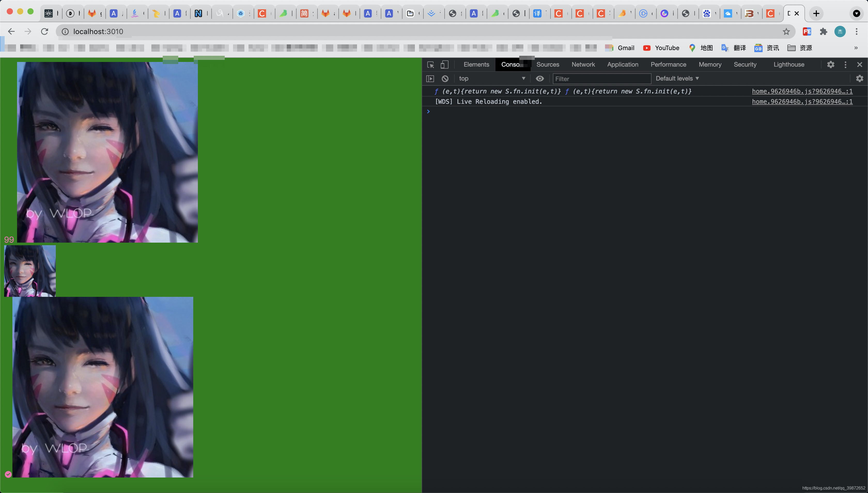Viewport: 868px width, 493px height.
Task: Switch to the Notion tab
Action: pos(199,13)
